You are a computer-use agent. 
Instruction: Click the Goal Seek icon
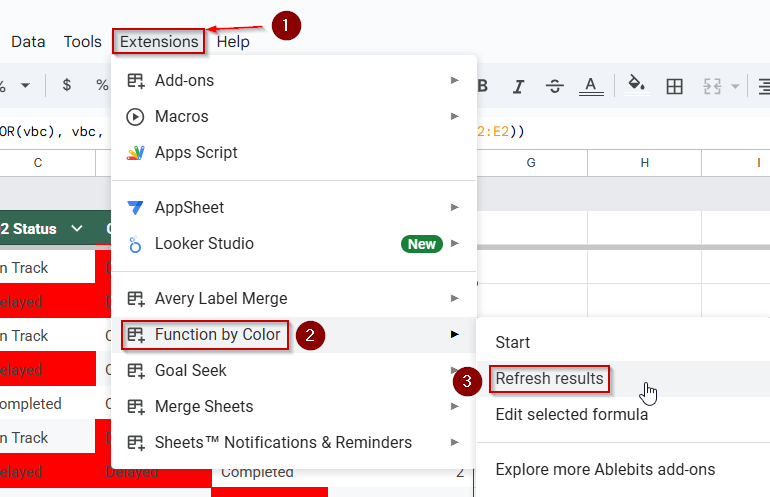tap(136, 371)
